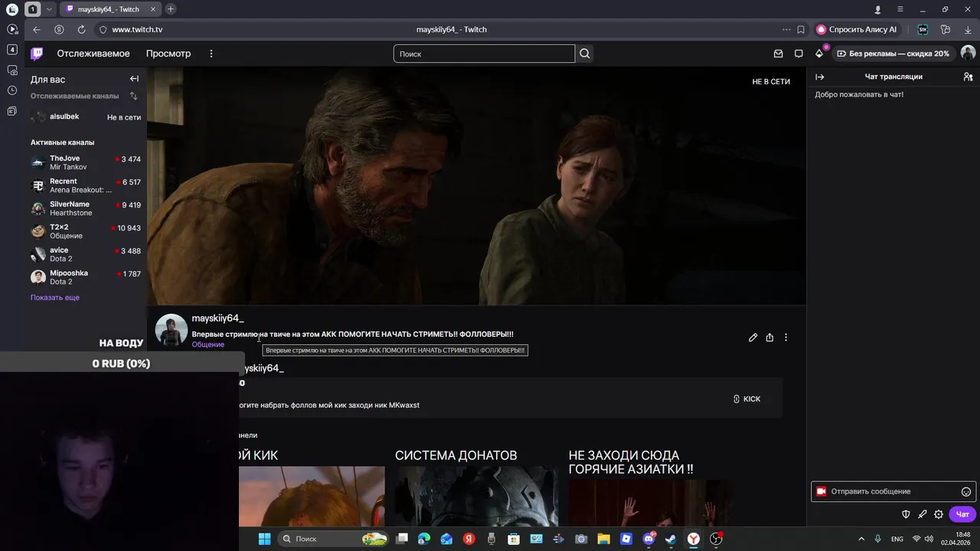Submit search with magnifier icon
The width and height of the screenshot is (980, 551).
pos(585,54)
